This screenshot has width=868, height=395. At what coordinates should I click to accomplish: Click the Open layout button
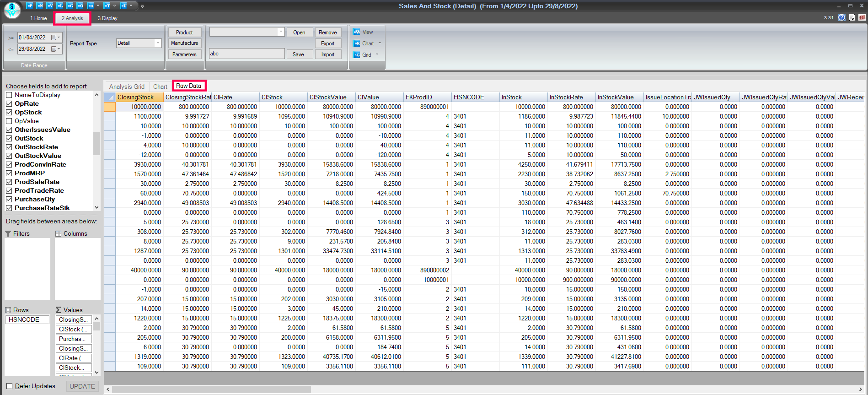(x=299, y=32)
